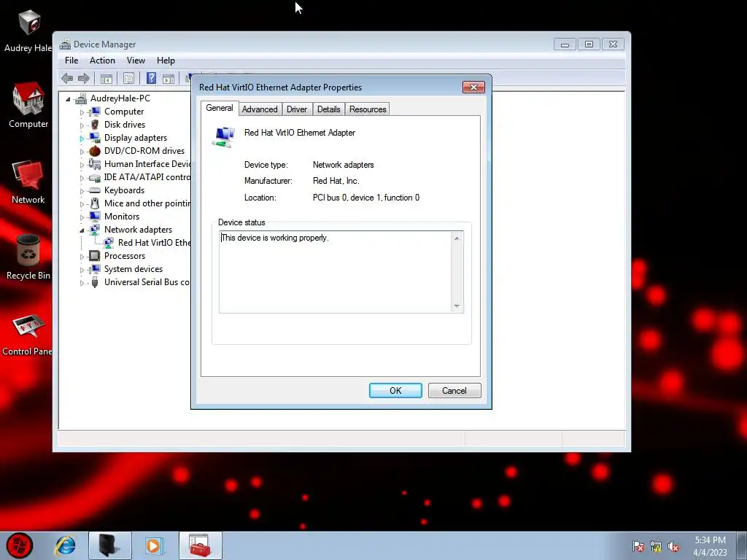The image size is (747, 560).
Task: Click the Device status scrollbar up arrow
Action: [x=457, y=238]
